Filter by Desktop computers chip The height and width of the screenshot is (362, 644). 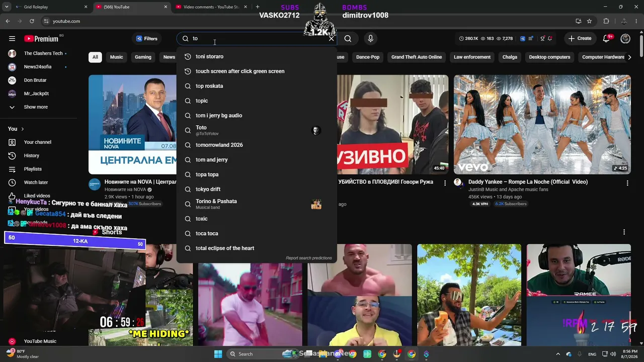(x=549, y=57)
